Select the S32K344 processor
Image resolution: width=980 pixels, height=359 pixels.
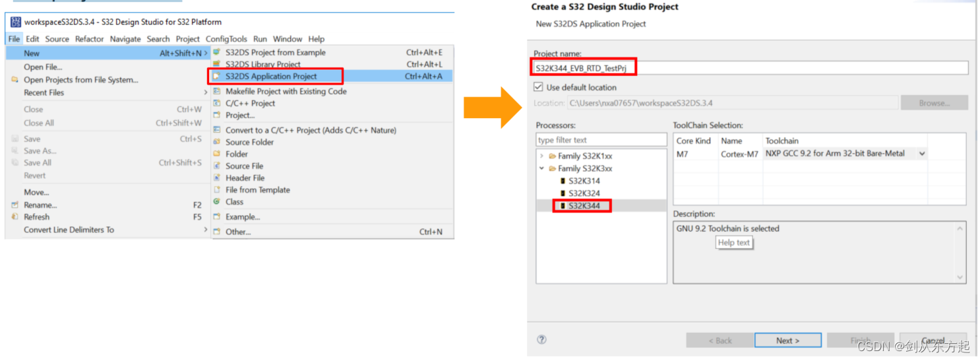584,206
